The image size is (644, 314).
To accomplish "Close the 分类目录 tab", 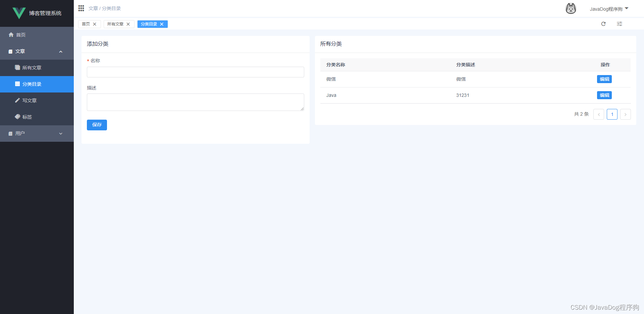I will (162, 24).
